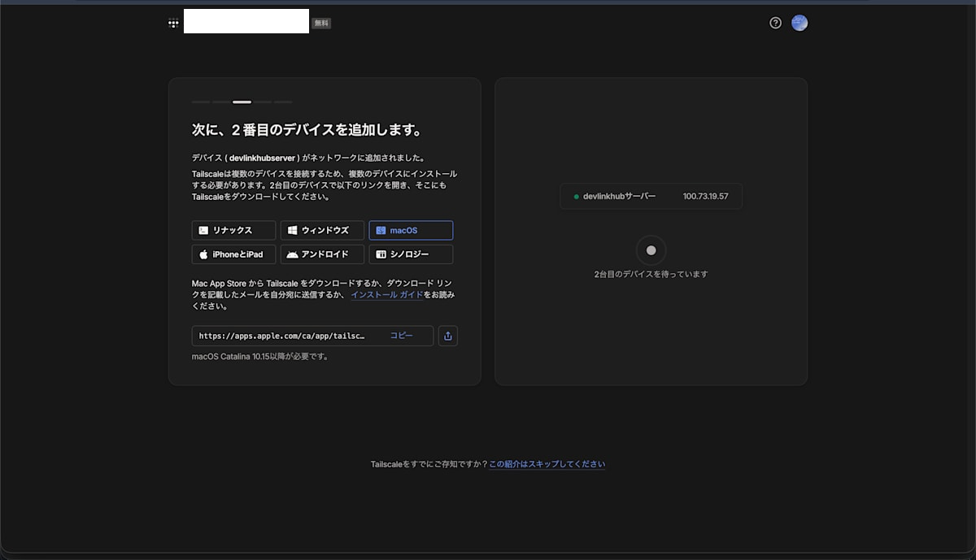Click the share icon beside the download link
Image resolution: width=976 pixels, height=560 pixels.
[448, 336]
